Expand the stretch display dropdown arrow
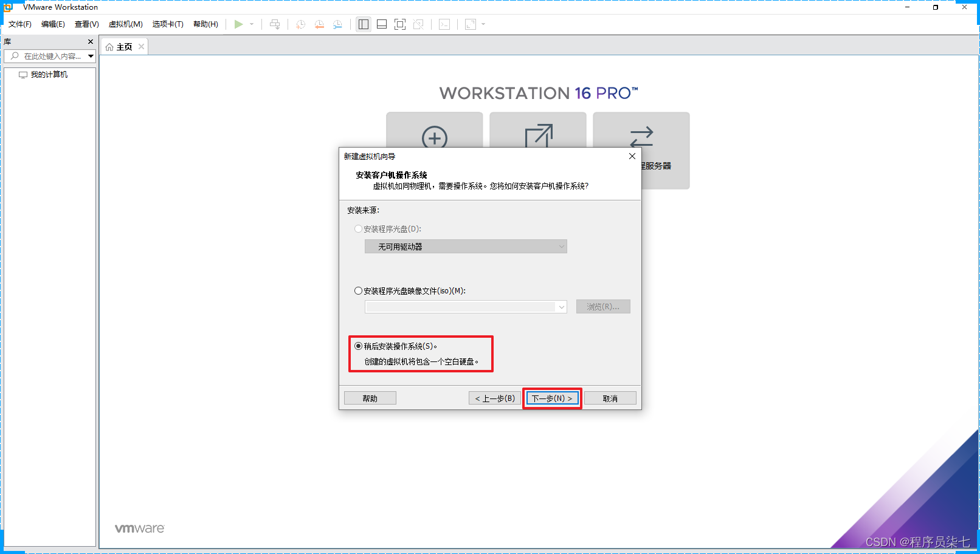Viewport: 980px width, 554px height. pos(483,24)
